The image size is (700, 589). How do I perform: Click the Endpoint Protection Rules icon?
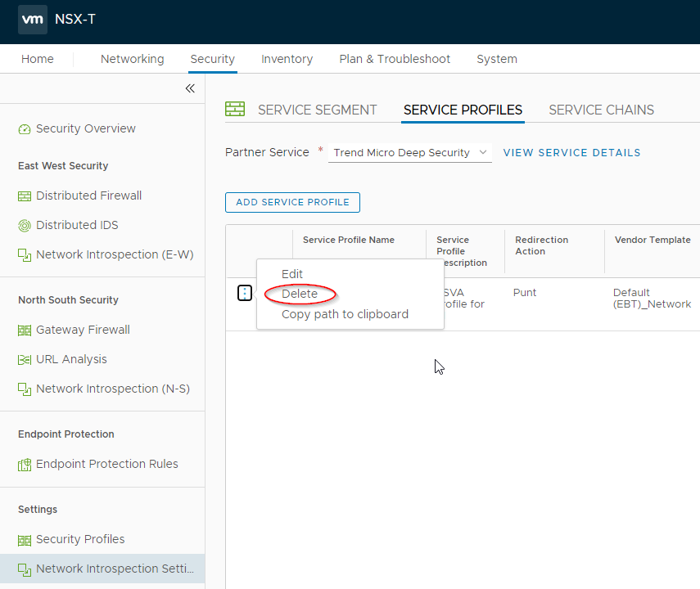coord(25,465)
